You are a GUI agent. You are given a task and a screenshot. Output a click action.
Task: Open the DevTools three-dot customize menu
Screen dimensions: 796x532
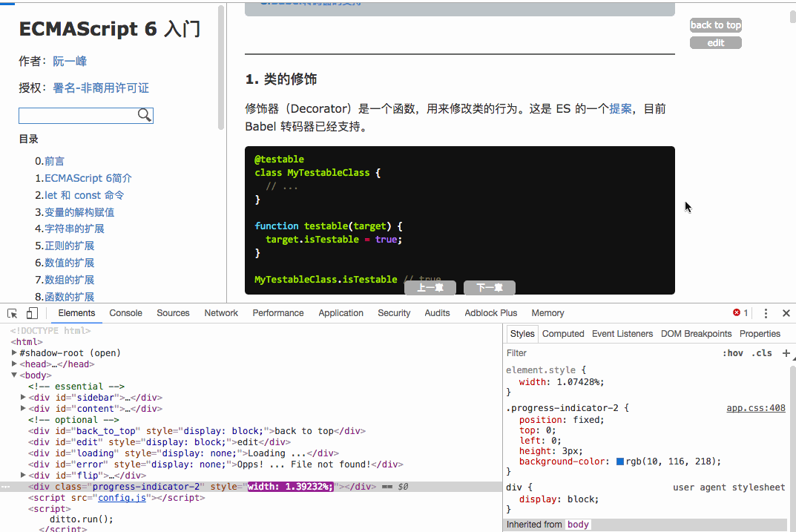pyautogui.click(x=766, y=313)
